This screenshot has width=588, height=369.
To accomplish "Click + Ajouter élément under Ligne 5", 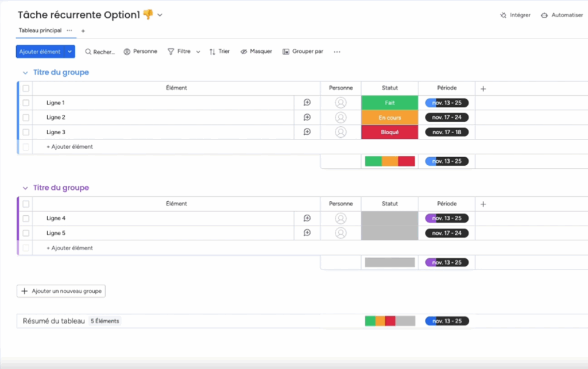I will tap(69, 248).
